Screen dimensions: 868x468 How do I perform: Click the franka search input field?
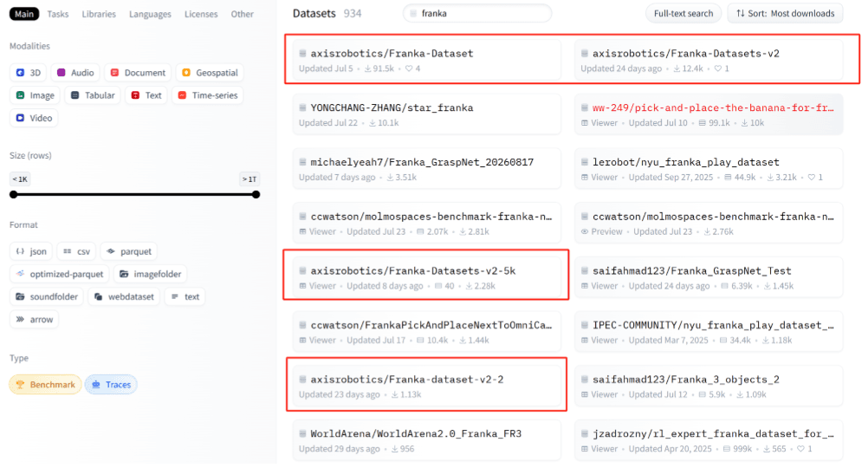pos(477,13)
